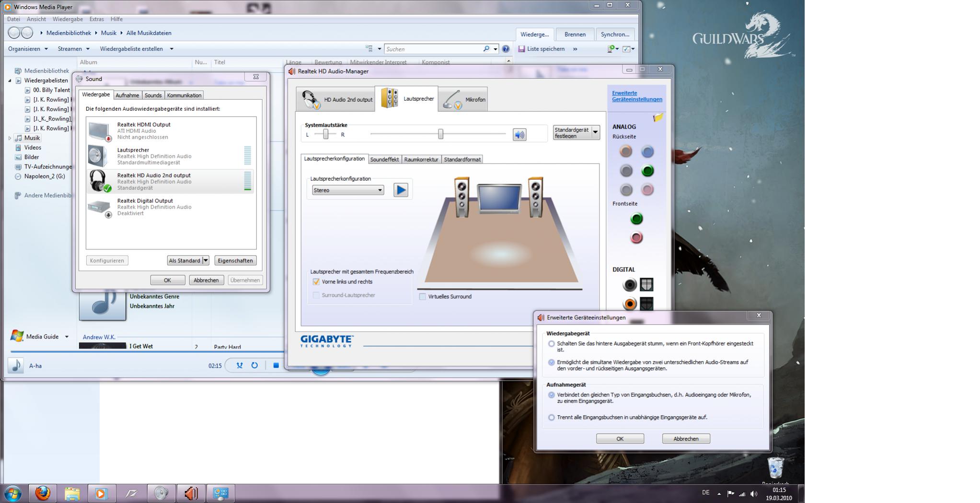
Task: Select option combining same-type input jacks
Action: [552, 395]
